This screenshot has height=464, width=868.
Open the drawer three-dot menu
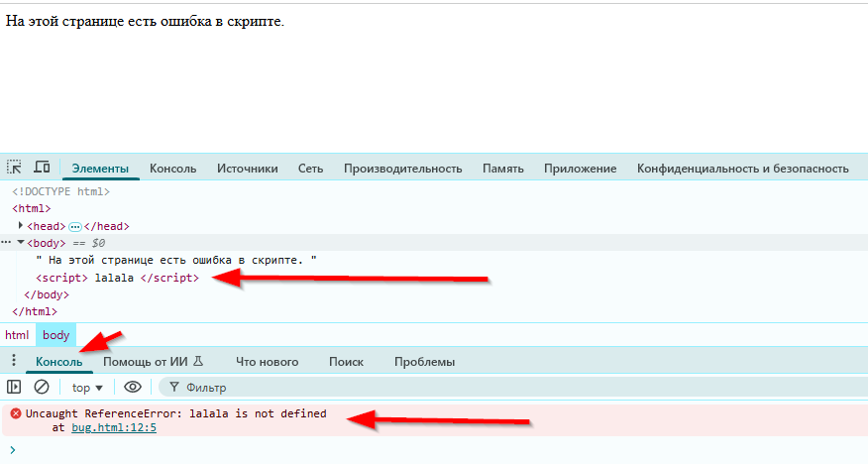pyautogui.click(x=14, y=361)
